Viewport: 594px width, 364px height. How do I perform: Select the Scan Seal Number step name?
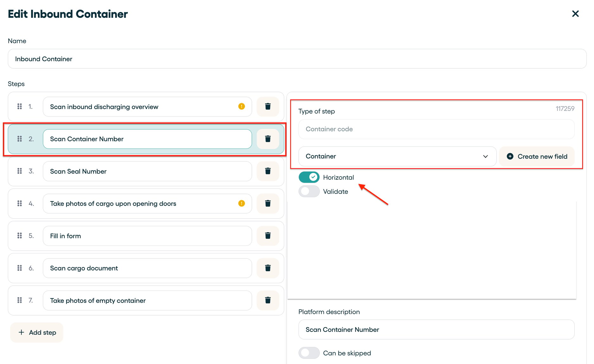[x=147, y=171]
